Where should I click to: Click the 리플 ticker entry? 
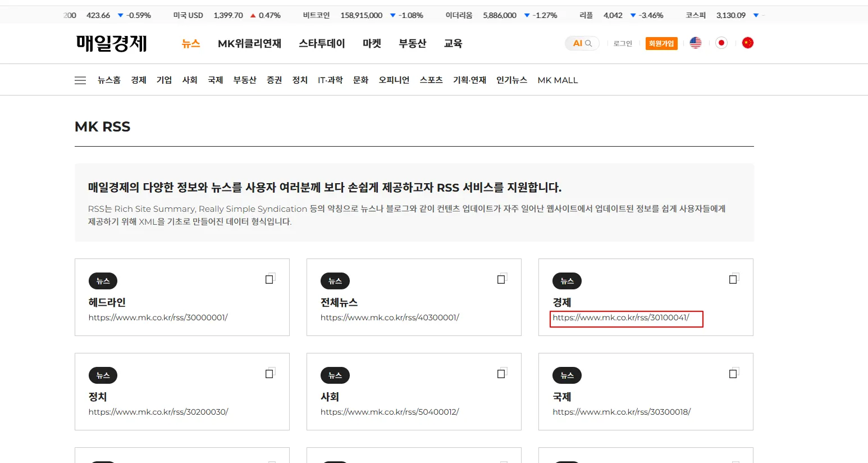tap(622, 15)
